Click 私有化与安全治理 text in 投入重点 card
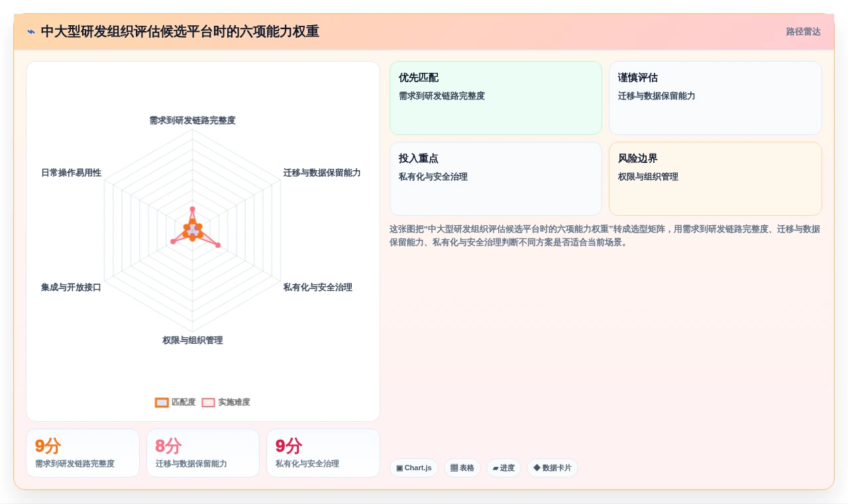Screen dimensions: 848x504 (433, 177)
